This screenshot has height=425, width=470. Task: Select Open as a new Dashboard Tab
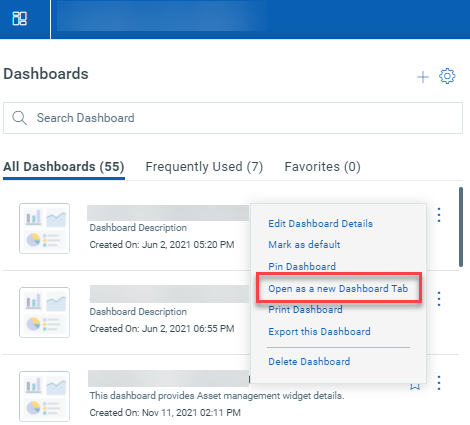point(338,289)
